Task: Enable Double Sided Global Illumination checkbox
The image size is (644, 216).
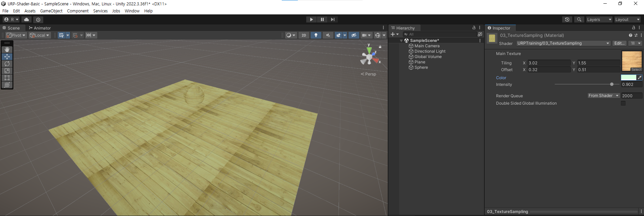Action: [623, 103]
